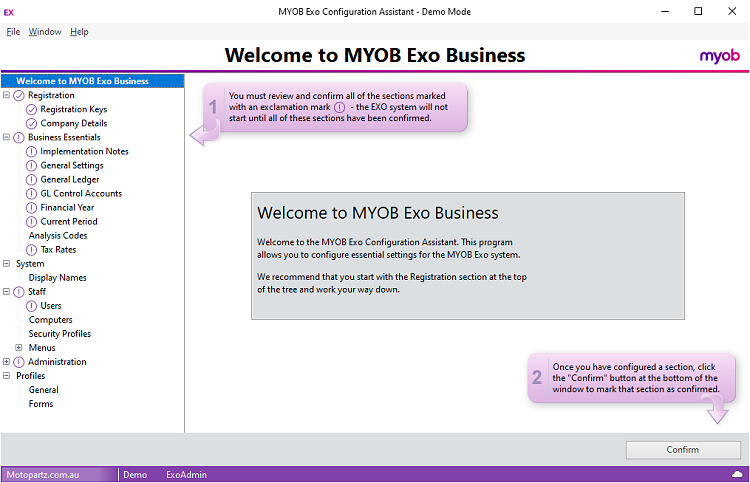Click the exclamation icon next to General Settings
The height and width of the screenshot is (483, 750).
[31, 165]
